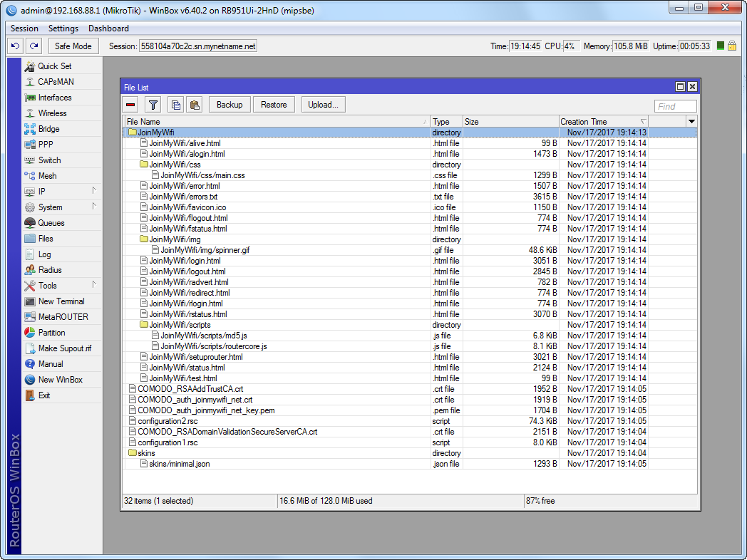The height and width of the screenshot is (560, 747).
Task: Select JoinMyWifi/scripts/routercore.js file
Action: 410,346
